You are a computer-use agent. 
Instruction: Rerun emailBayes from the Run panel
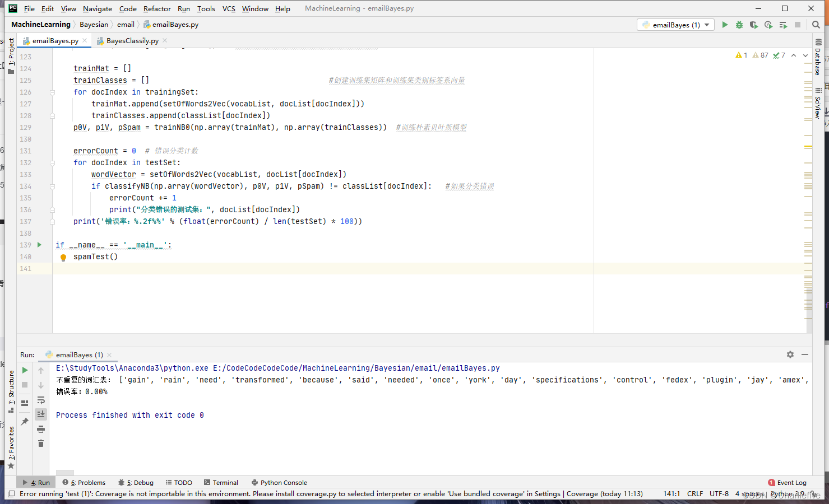[x=25, y=370]
